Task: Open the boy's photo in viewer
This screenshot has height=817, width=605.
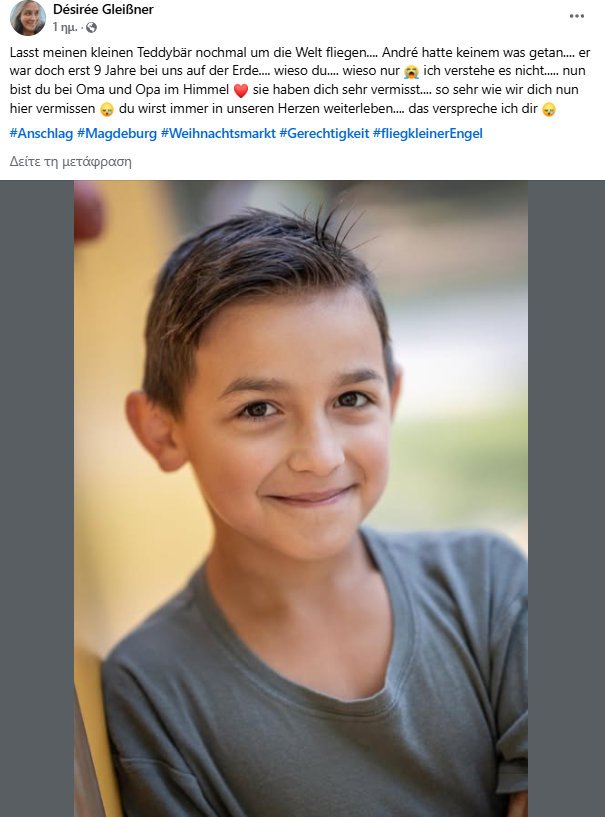Action: coord(301,499)
